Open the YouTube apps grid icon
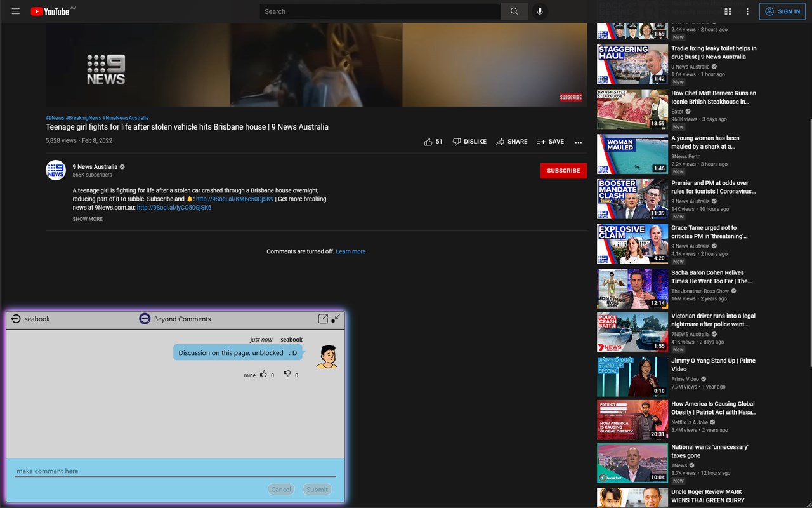812x508 pixels. click(727, 11)
